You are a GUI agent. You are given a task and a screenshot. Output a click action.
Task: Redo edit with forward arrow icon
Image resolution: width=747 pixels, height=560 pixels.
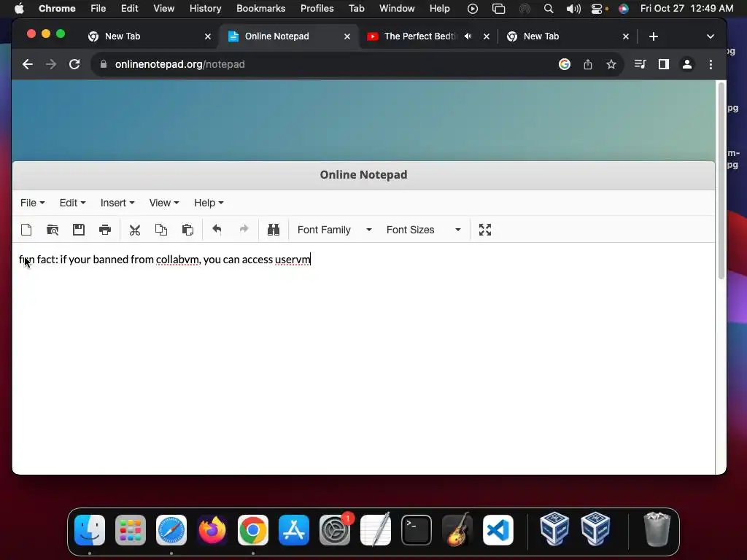coord(244,230)
